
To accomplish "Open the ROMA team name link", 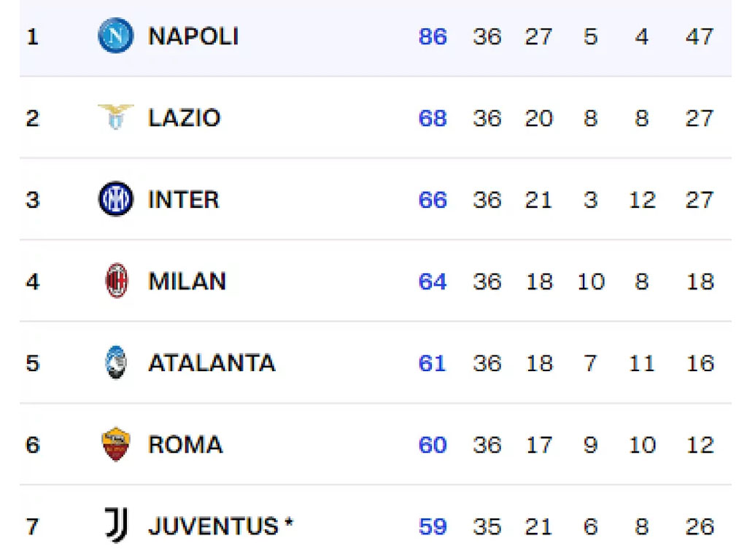I will [x=185, y=445].
